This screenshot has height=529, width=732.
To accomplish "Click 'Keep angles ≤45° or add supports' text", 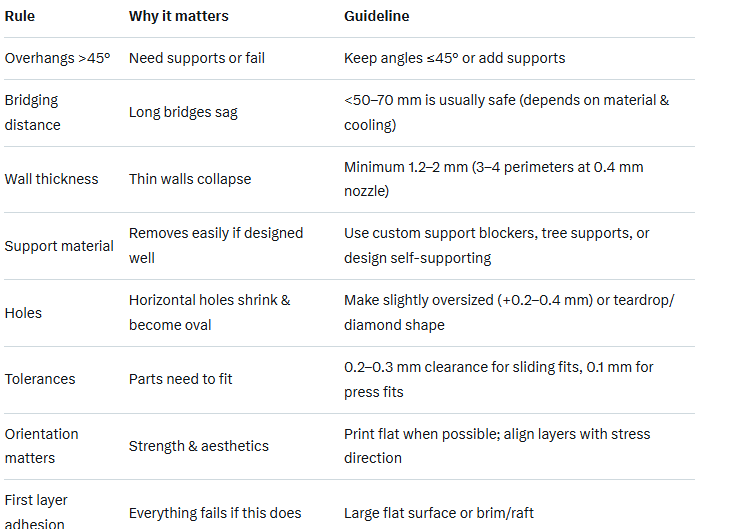I will point(454,58).
